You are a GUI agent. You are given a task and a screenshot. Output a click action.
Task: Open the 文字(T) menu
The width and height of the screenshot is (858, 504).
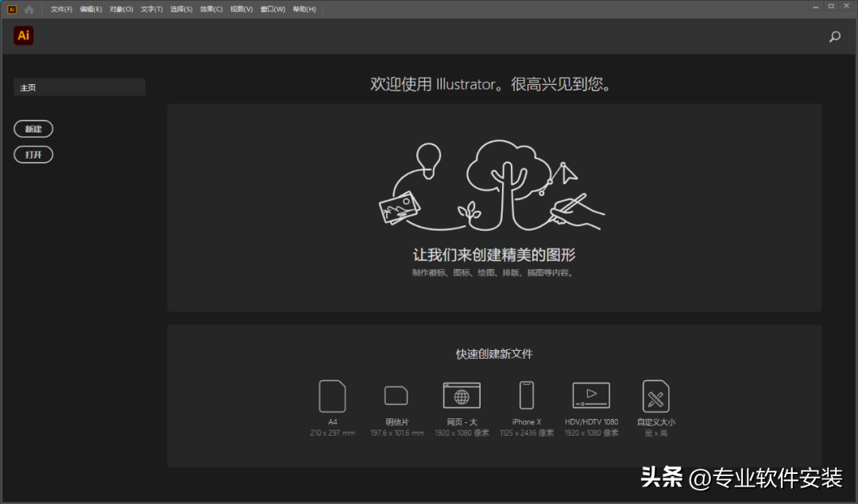152,10
